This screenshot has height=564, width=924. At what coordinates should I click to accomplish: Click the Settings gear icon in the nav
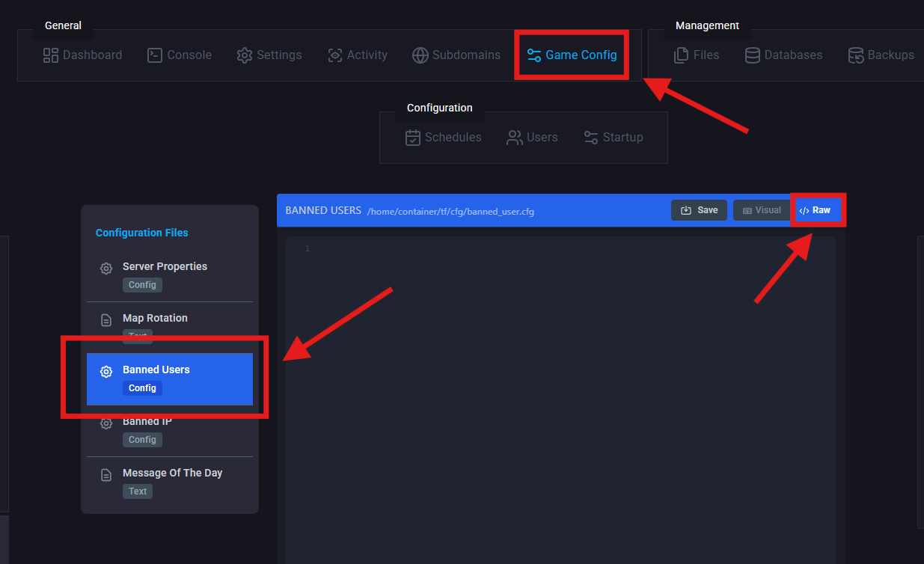245,55
